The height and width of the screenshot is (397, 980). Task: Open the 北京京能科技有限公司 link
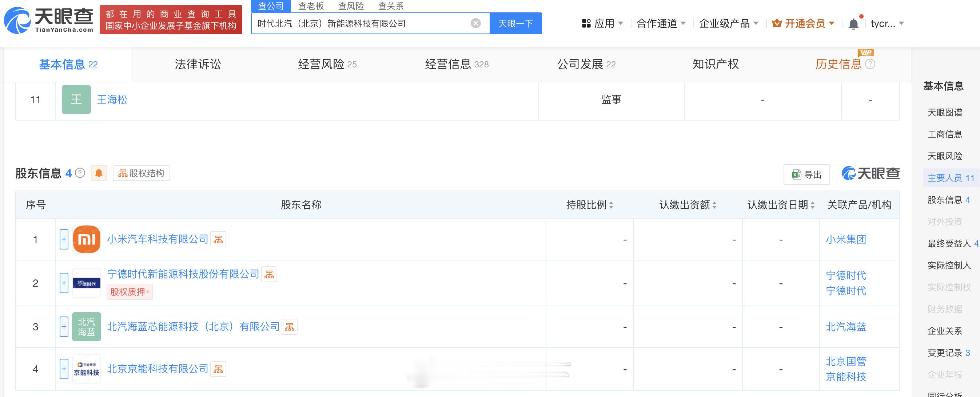tap(158, 369)
